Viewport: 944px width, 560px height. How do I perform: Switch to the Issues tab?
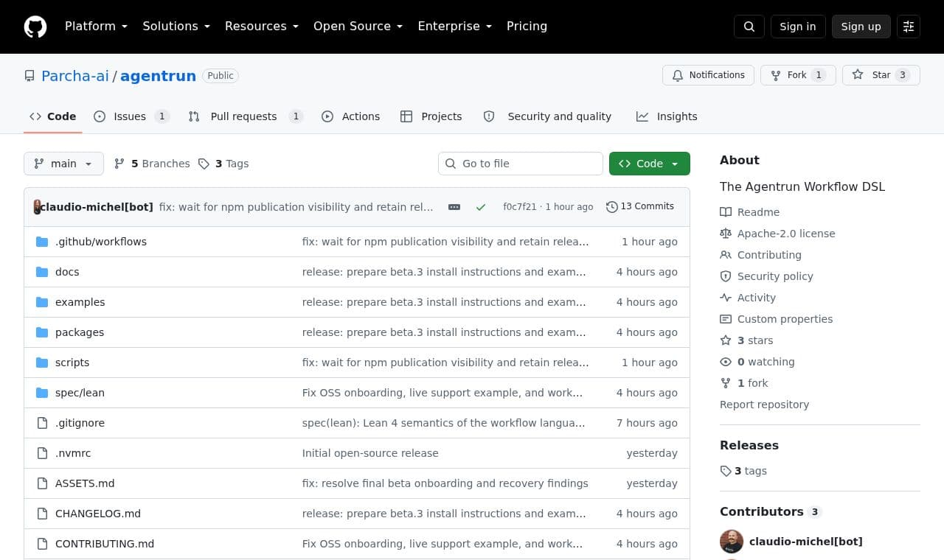point(132,116)
